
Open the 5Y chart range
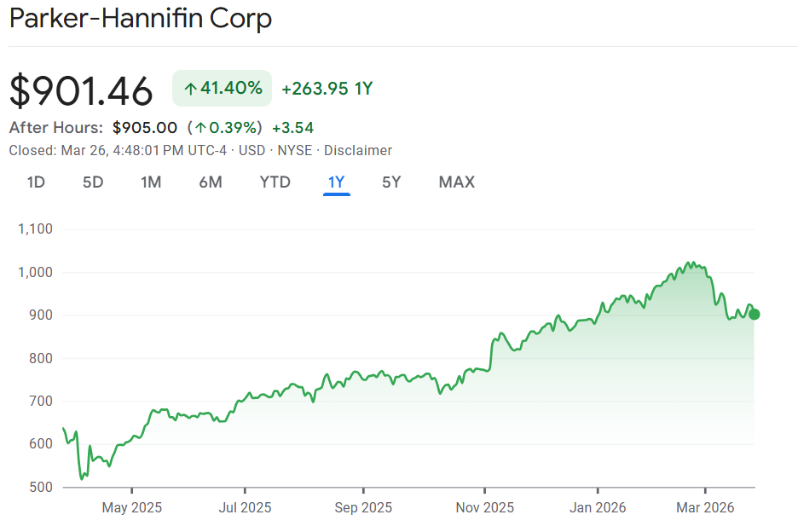tap(391, 182)
